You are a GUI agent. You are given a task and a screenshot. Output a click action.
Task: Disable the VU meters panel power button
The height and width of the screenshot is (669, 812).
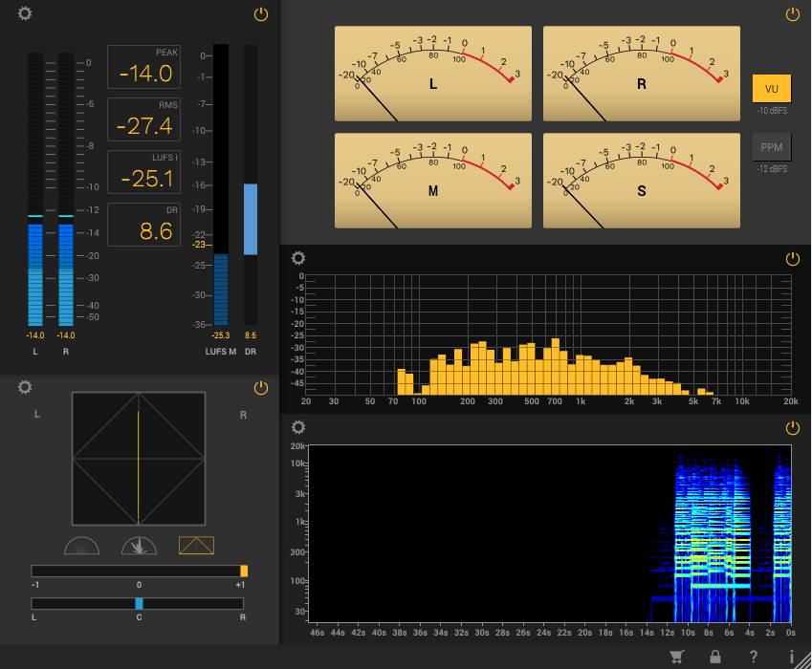coord(792,14)
